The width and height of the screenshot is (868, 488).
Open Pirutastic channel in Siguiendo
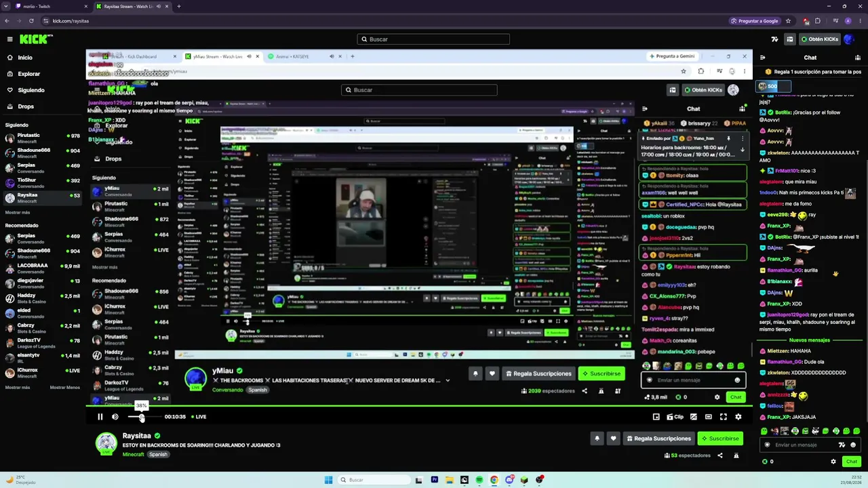pos(43,138)
